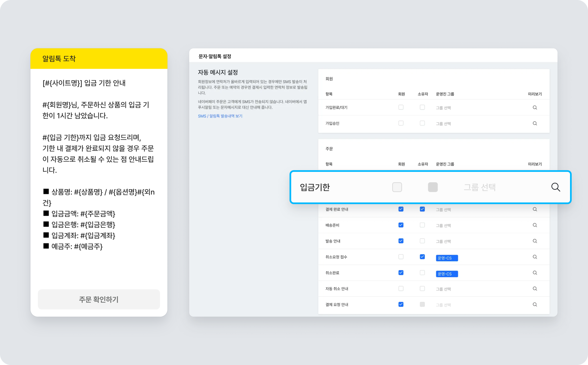This screenshot has height=365, width=588.
Task: Click the 알림톡 도착 header
Action: coord(99,59)
